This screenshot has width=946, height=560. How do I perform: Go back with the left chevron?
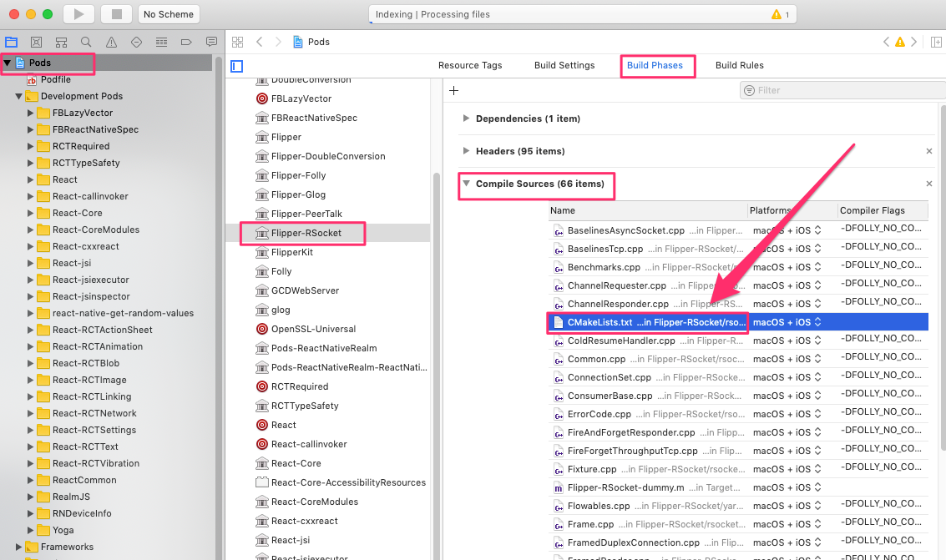click(260, 42)
